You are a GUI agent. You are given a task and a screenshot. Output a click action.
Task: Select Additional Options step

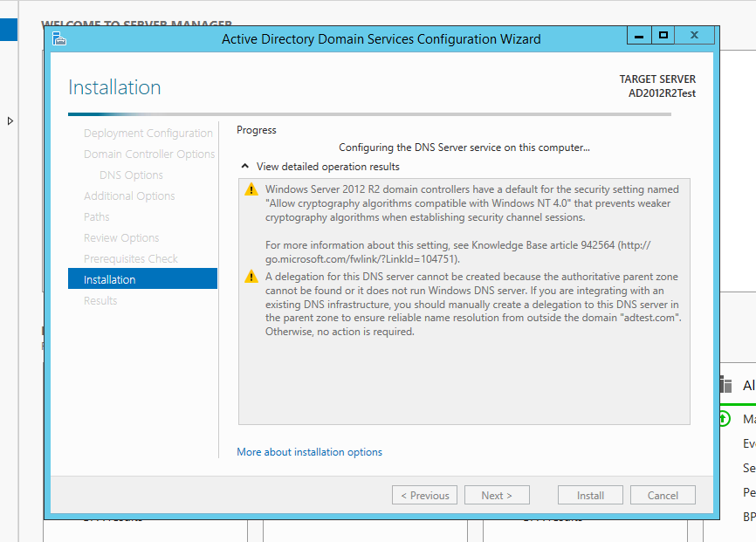pos(129,196)
